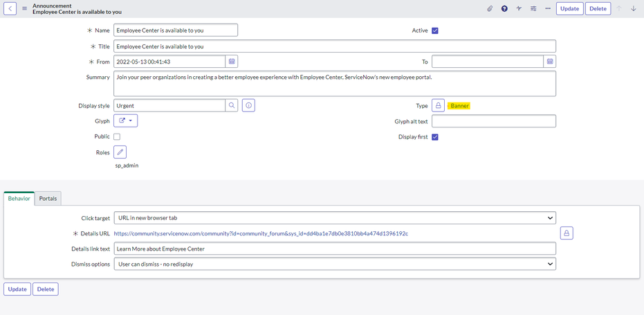The image size is (644, 315).
Task: Click the top Delete button
Action: tap(598, 8)
